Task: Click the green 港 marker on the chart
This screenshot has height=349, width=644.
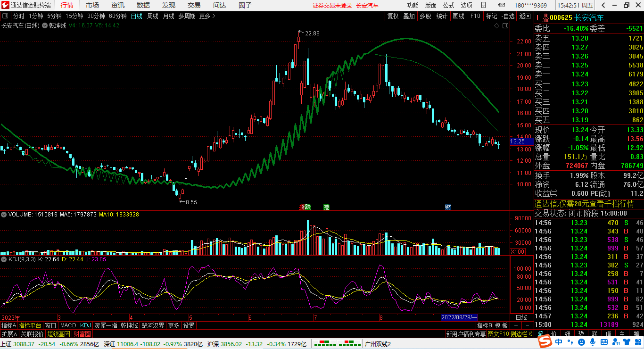Action: [x=326, y=207]
